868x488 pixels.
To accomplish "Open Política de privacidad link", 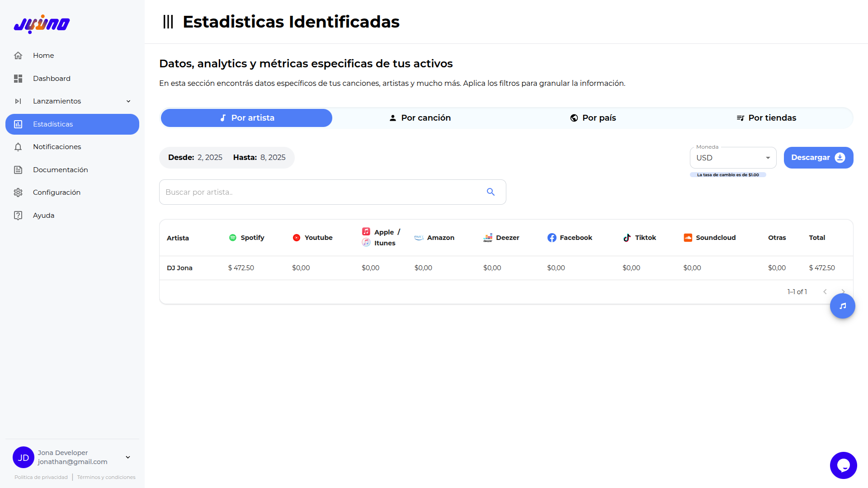I will 41,477.
